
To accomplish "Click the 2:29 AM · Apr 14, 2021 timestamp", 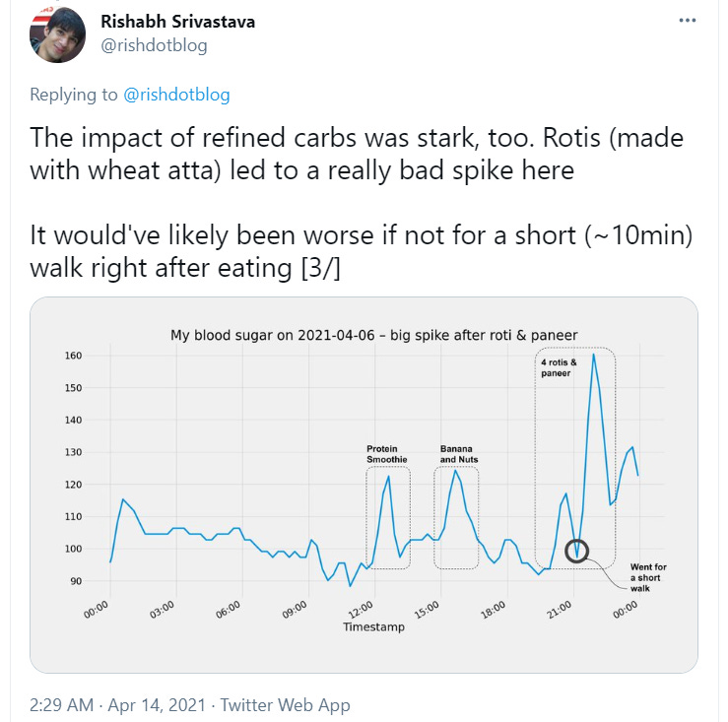I will pyautogui.click(x=117, y=705).
